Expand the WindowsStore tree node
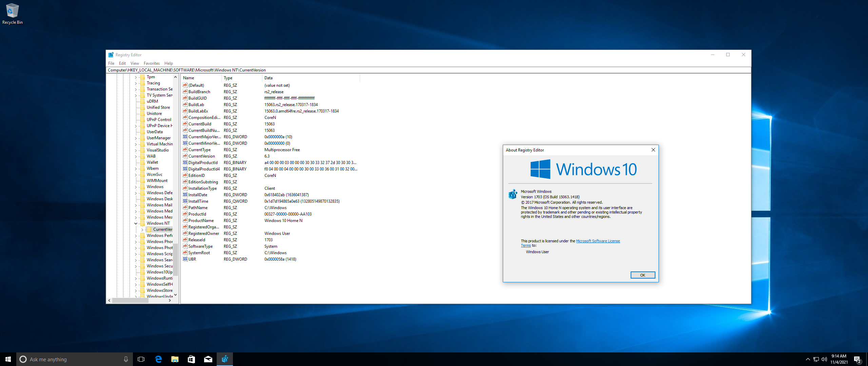868x366 pixels. pos(136,290)
